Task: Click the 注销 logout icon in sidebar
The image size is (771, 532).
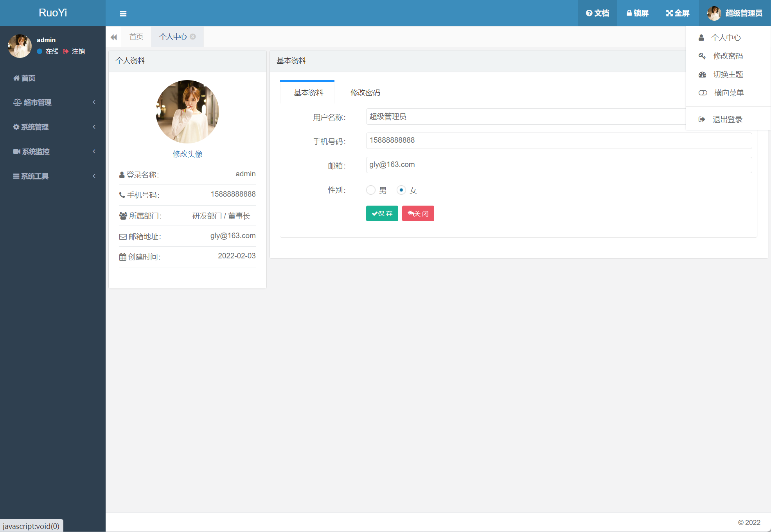Action: [66, 51]
